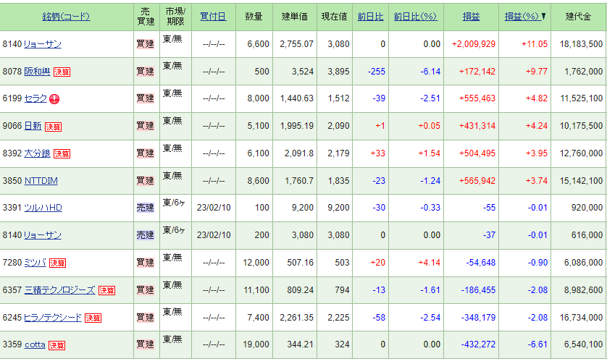Screen dimensions: 607x364
Task: Sort by the 前日比 column header
Action: [370, 17]
